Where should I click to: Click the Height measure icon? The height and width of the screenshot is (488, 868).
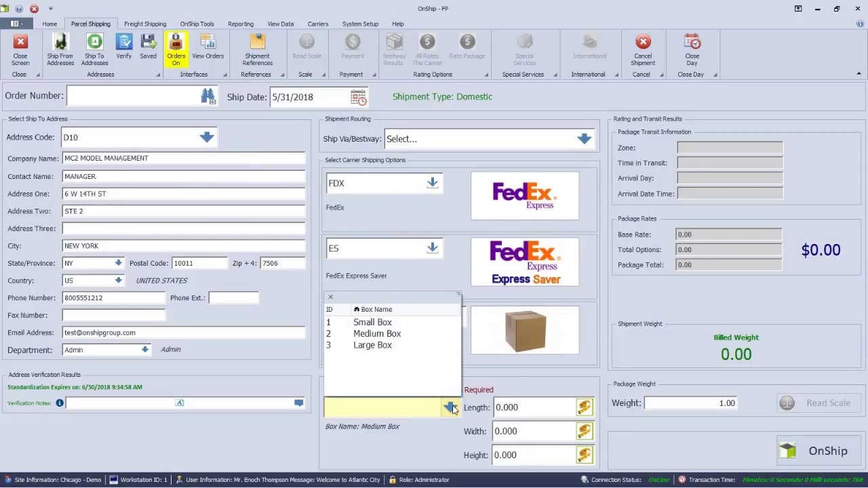point(584,455)
